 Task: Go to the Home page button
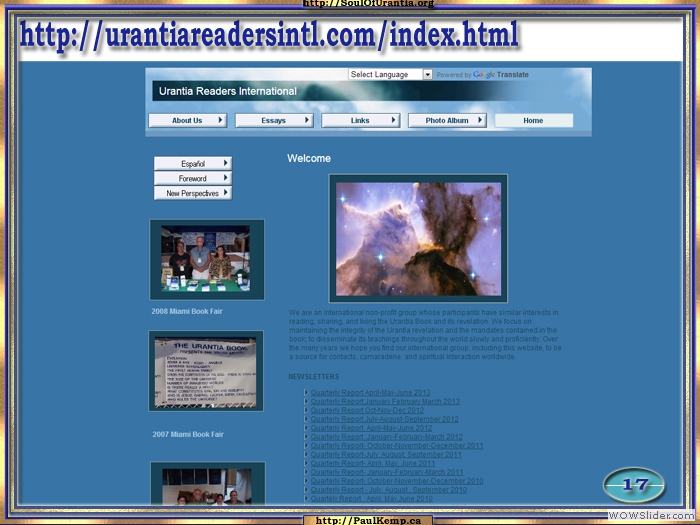pyautogui.click(x=533, y=121)
